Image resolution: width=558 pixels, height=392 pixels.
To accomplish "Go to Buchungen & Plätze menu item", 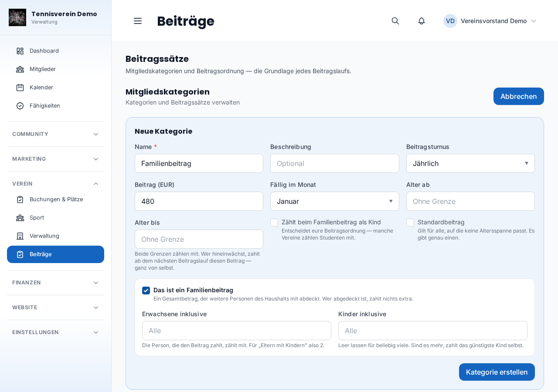I will pyautogui.click(x=55, y=199).
